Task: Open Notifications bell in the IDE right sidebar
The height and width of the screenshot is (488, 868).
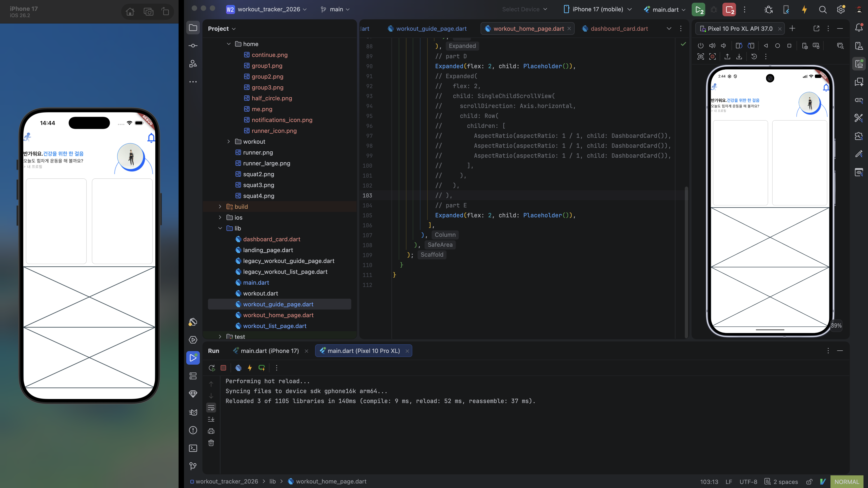Action: [x=859, y=28]
